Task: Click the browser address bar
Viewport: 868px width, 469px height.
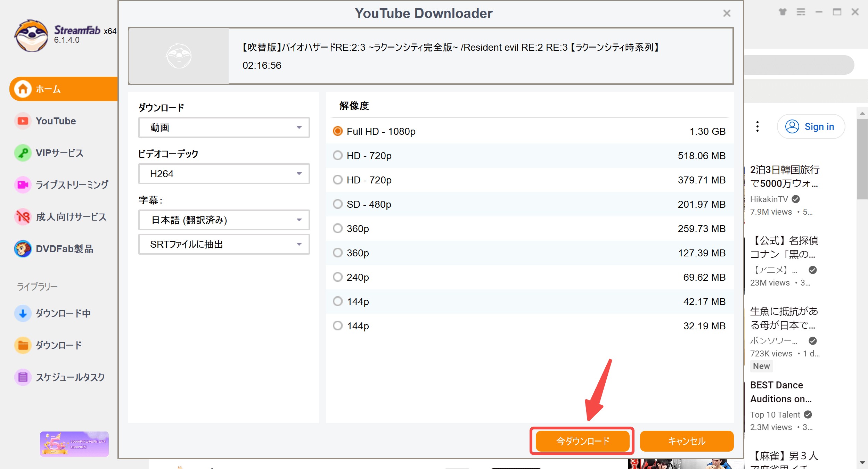Action: pos(799,65)
